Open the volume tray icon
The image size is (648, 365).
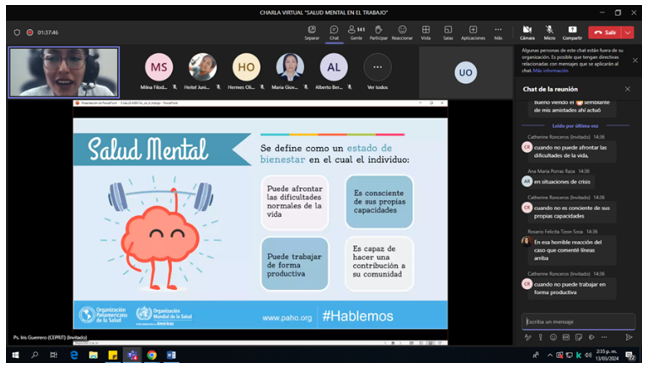point(588,355)
